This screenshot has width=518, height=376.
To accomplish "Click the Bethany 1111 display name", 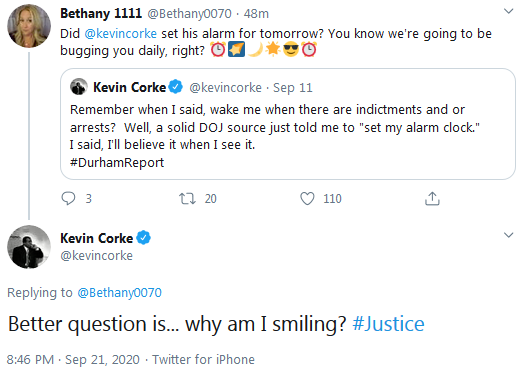I will [101, 13].
